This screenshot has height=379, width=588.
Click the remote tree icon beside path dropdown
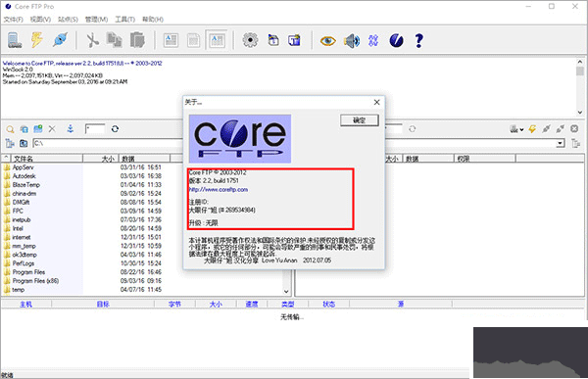coord(575,143)
